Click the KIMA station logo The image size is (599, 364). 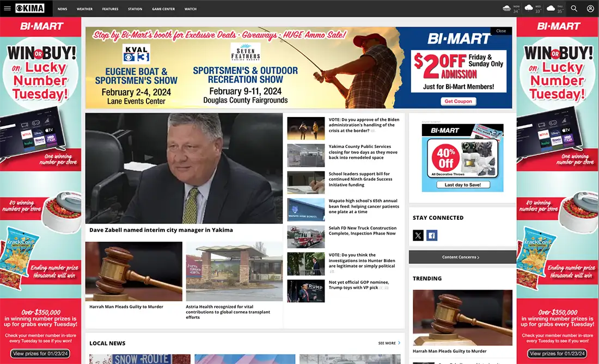30,8
